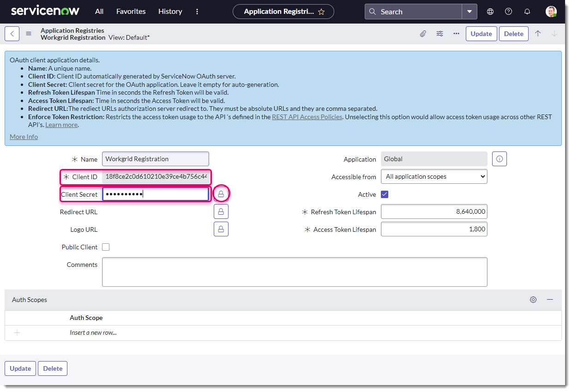
Task: Open the REST API Access Policies link
Action: pos(307,116)
